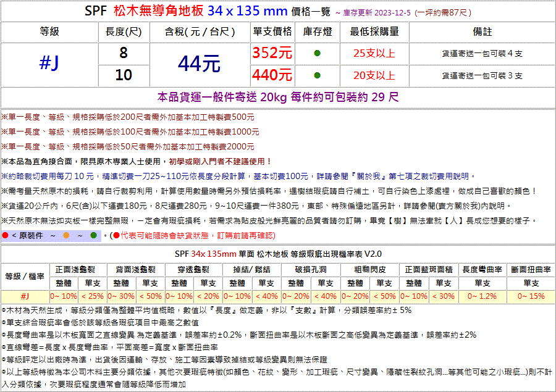
Task: Click the 掉結/鬆結 column header
Action: pos(252,270)
